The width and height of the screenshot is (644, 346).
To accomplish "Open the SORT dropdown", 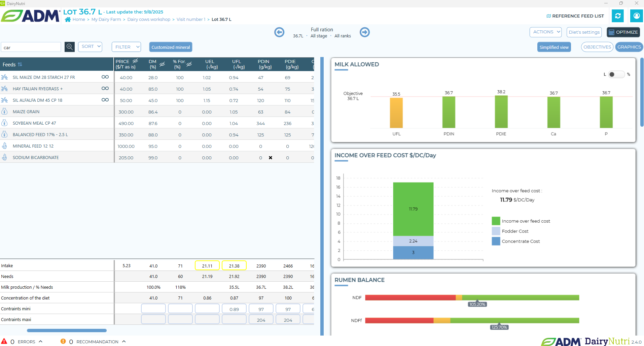I will click(x=90, y=46).
